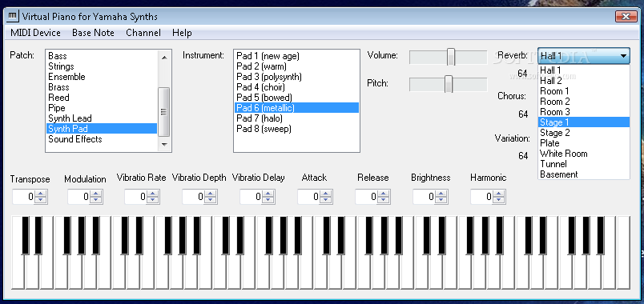Image resolution: width=644 pixels, height=304 pixels.
Task: Pick Room 3 from the Reverb list
Action: point(584,112)
